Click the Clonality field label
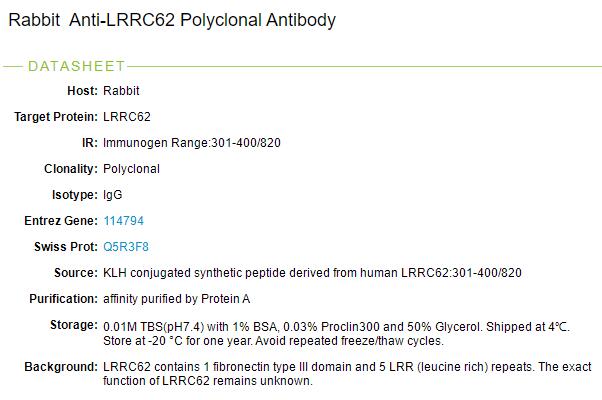The height and width of the screenshot is (400, 602). click(x=70, y=169)
